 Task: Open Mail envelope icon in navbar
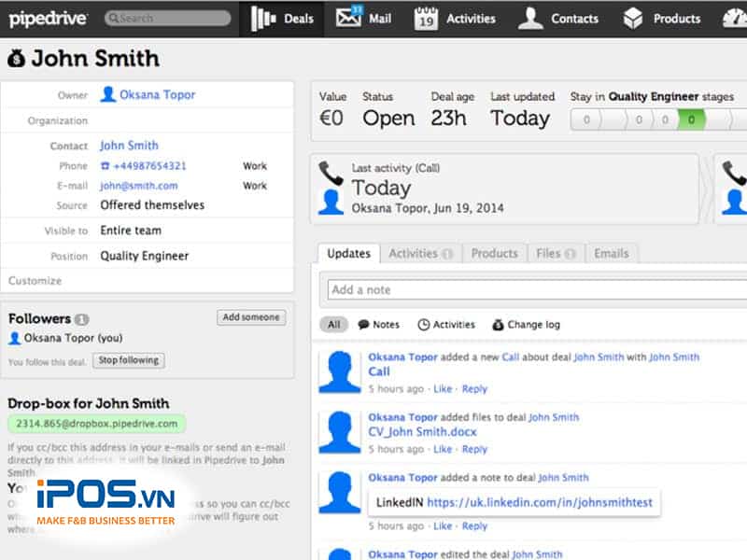click(348, 18)
